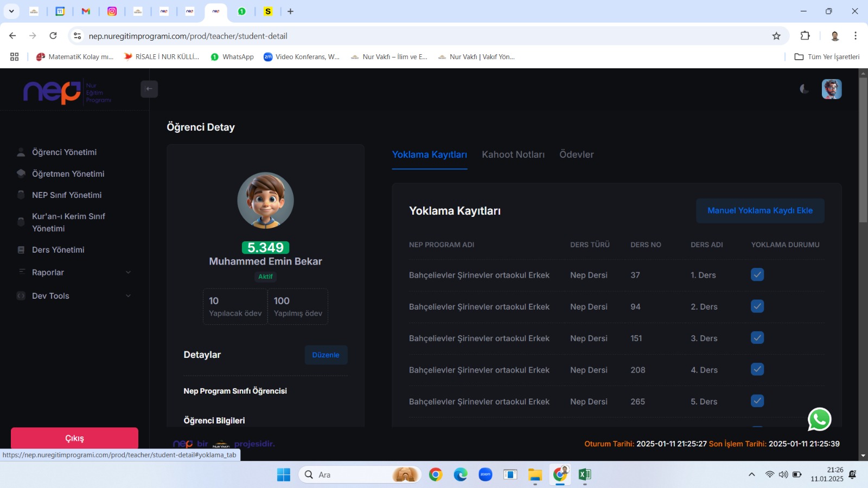Expand the Dev Tools chevron
868x488 pixels.
(128, 296)
